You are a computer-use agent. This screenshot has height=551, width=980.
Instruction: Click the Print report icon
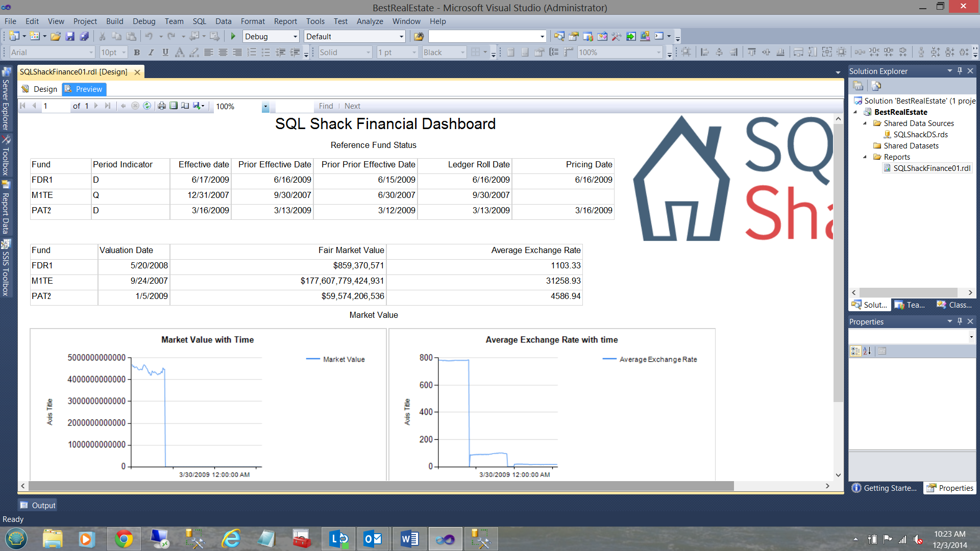pos(162,106)
